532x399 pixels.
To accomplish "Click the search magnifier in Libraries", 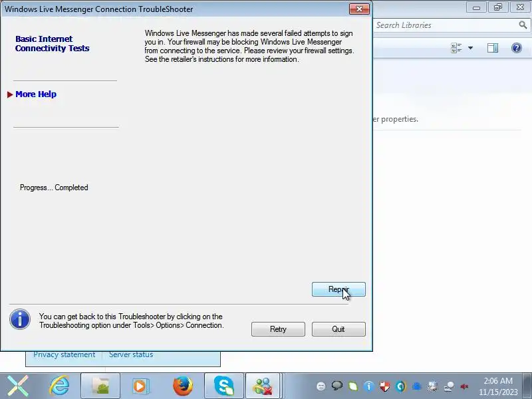I will point(523,25).
